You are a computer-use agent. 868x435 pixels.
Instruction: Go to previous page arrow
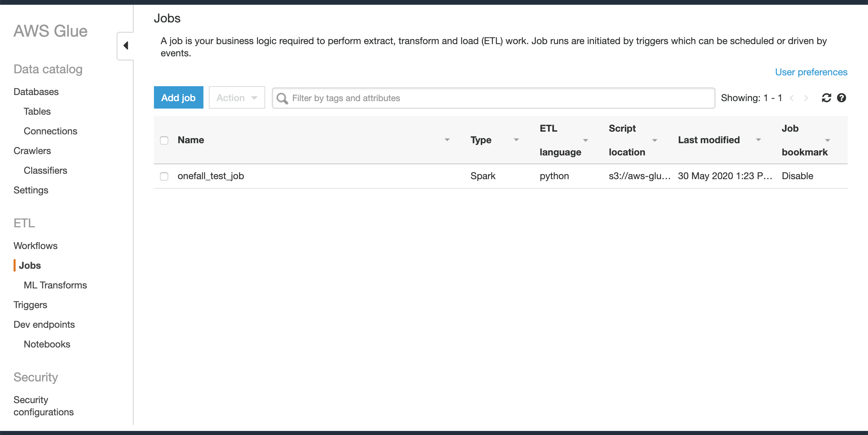tap(792, 98)
